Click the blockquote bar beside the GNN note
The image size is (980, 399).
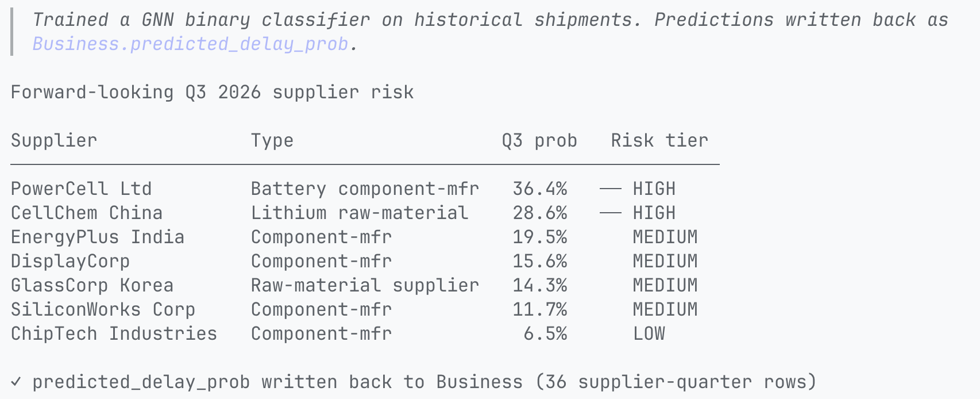(x=12, y=32)
